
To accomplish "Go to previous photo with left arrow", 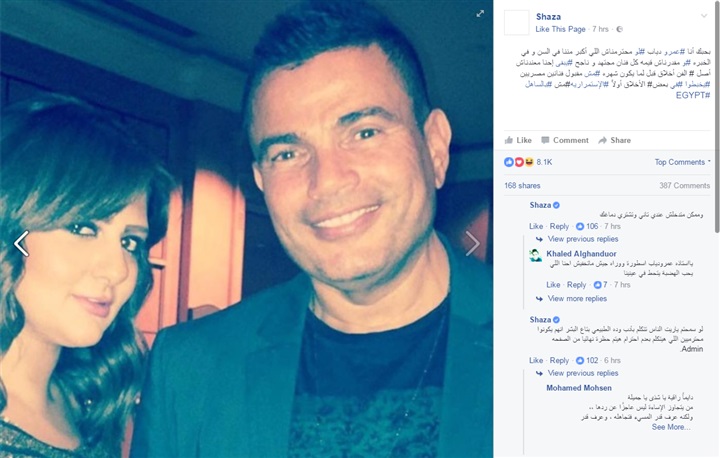I will coord(21,243).
